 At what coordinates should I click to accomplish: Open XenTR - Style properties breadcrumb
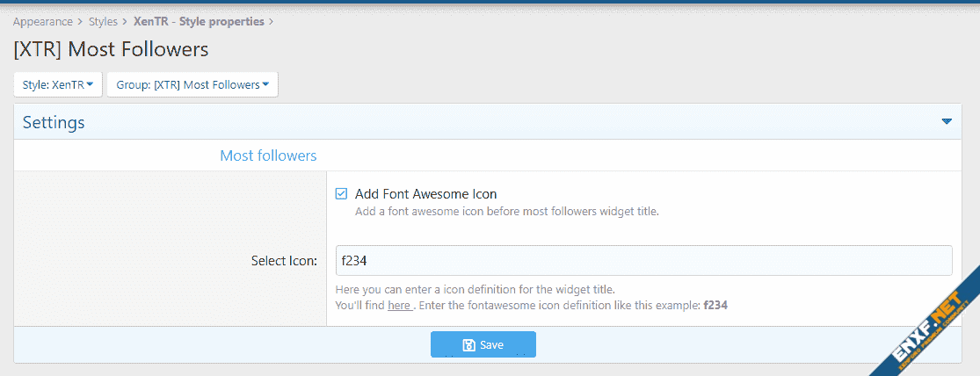(x=199, y=21)
